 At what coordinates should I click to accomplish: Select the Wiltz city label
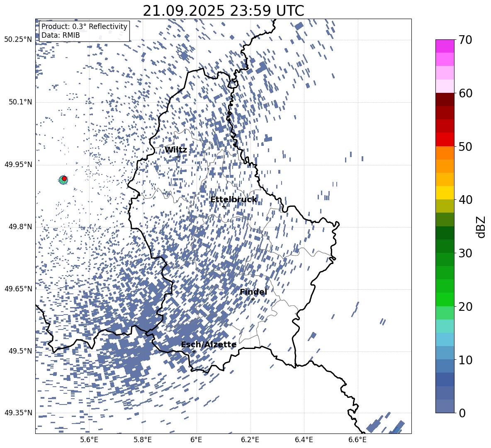coord(176,150)
